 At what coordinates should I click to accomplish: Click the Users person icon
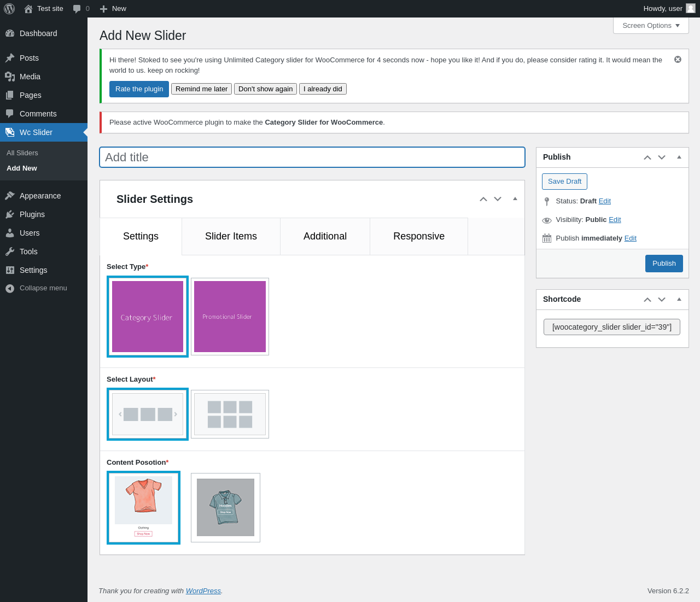point(10,233)
